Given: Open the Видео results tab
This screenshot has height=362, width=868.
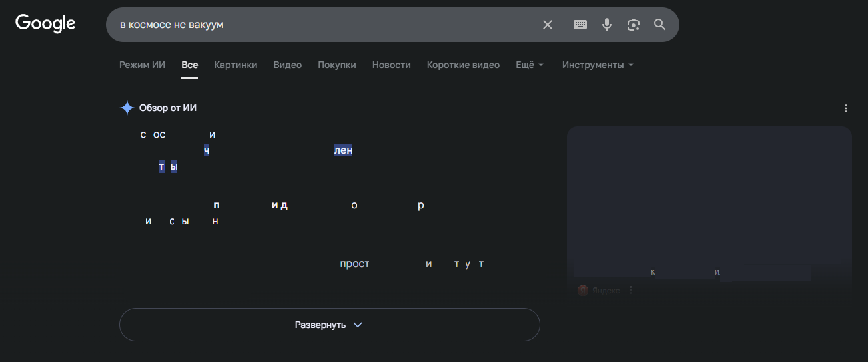Looking at the screenshot, I should [287, 65].
